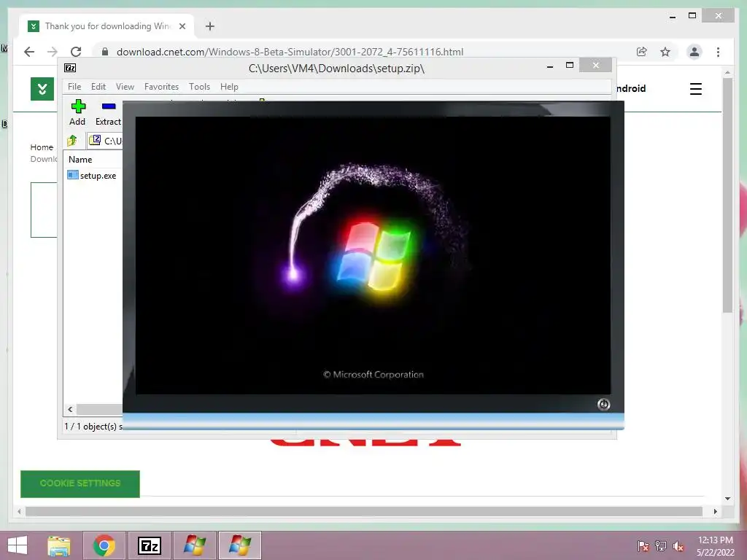Click the right arrow of the horizontal page scrollbar
Screen dimensions: 747x560
[715, 511]
